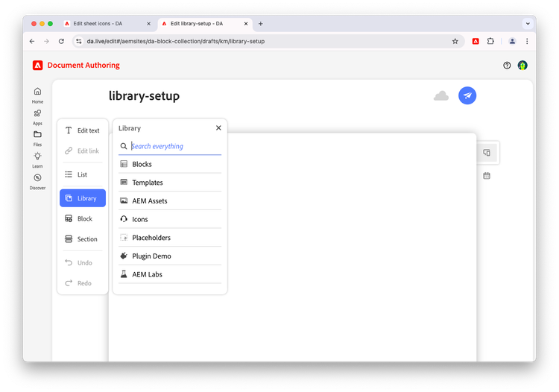Close the Edit sheet icons tab
This screenshot has width=559, height=392.
[148, 24]
